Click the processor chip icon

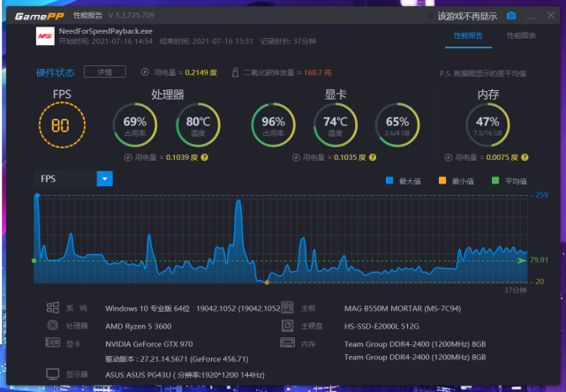53,325
